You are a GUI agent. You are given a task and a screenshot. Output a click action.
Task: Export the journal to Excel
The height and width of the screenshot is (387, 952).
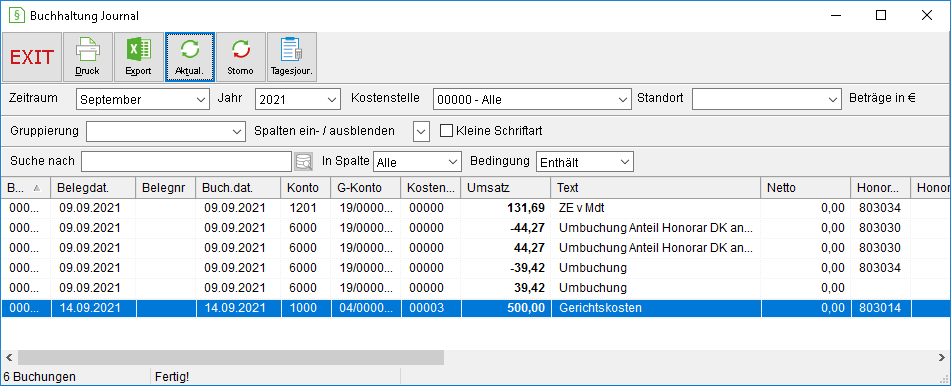pos(138,57)
